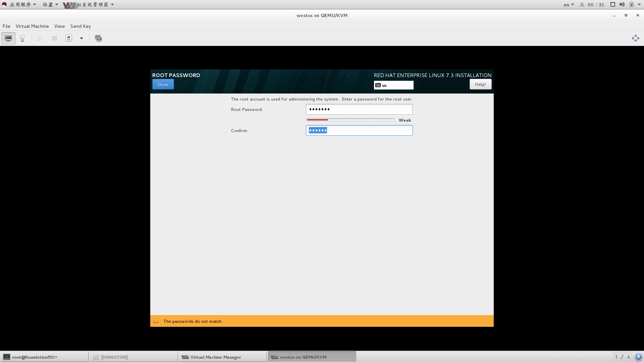This screenshot has width=644, height=362.
Task: Click the Help! button
Action: pyautogui.click(x=480, y=84)
